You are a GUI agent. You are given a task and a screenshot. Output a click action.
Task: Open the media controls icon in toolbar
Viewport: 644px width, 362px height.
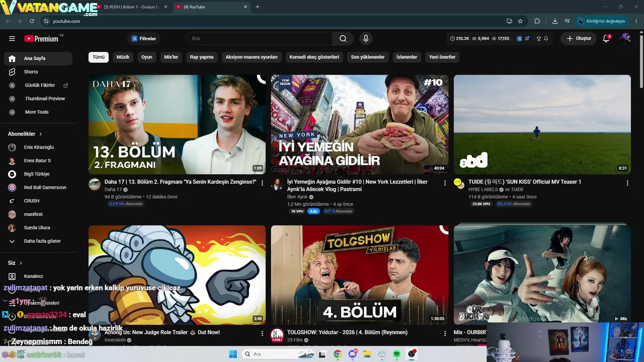[x=567, y=21]
